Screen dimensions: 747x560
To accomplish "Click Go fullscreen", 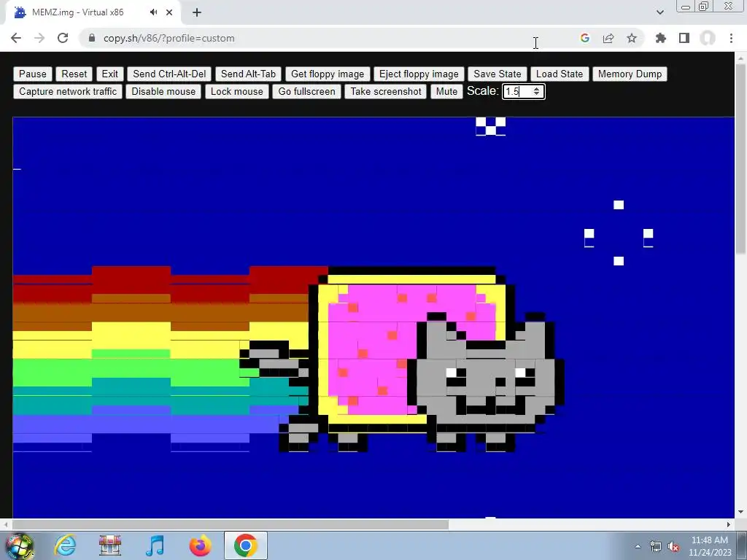I will [x=307, y=91].
